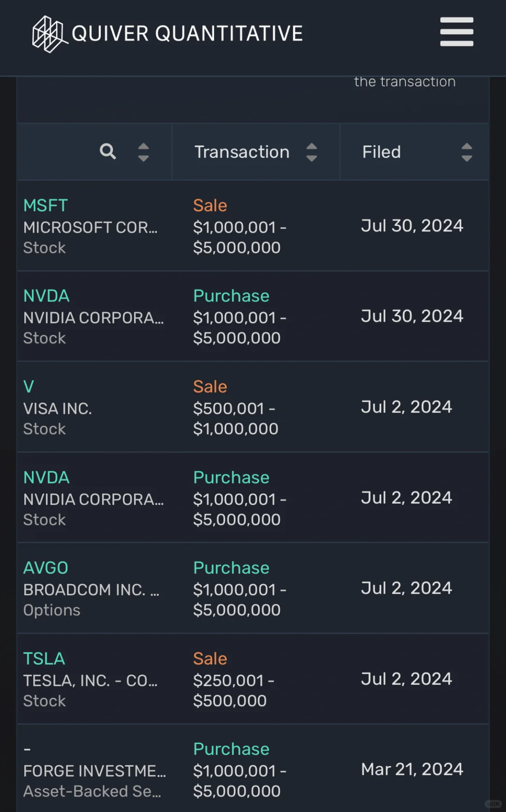The height and width of the screenshot is (812, 506).
Task: Open the TSLA ticker link
Action: [44, 658]
